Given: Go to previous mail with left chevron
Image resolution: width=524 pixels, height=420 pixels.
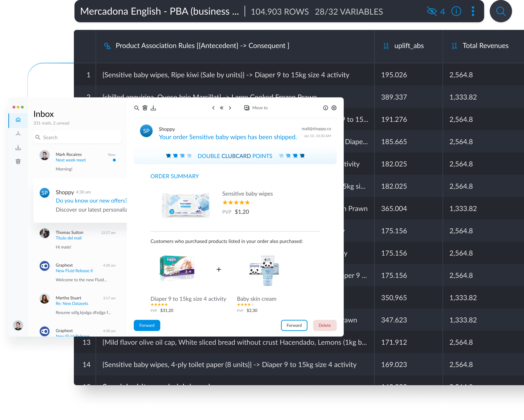Looking at the screenshot, I should pos(213,108).
